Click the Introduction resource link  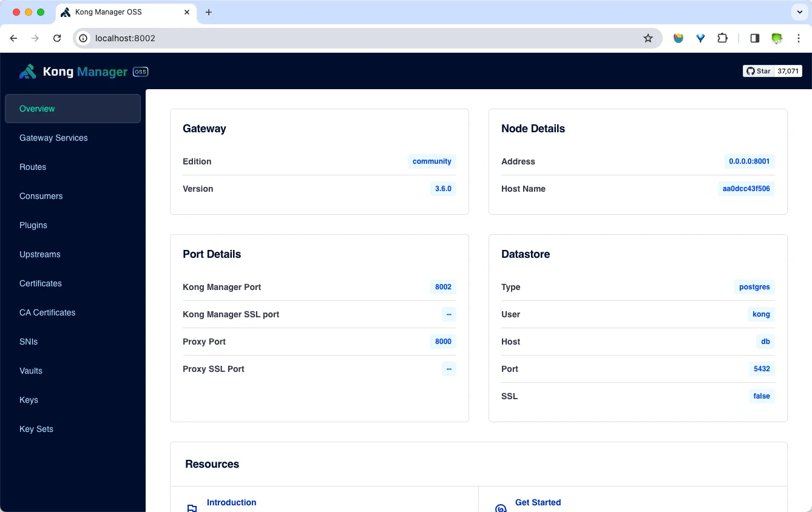tap(231, 502)
